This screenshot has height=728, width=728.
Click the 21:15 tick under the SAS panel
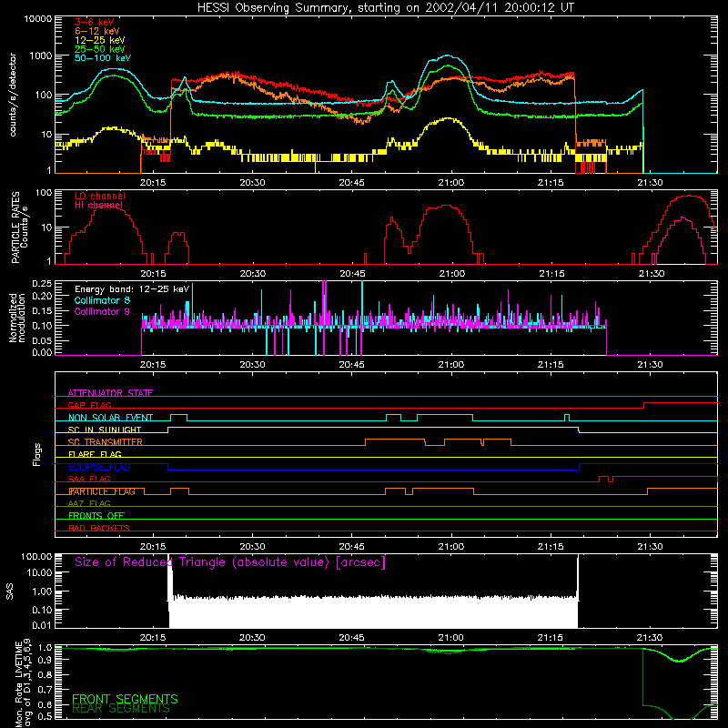(x=551, y=638)
